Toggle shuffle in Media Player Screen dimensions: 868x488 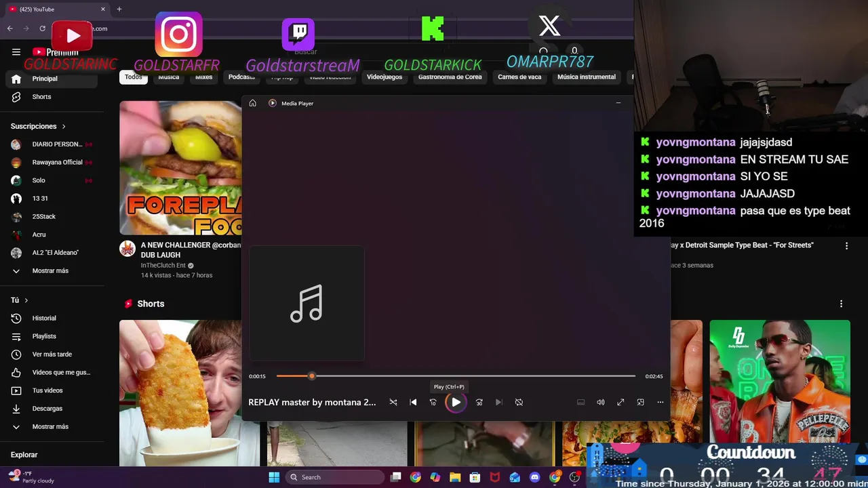point(393,402)
